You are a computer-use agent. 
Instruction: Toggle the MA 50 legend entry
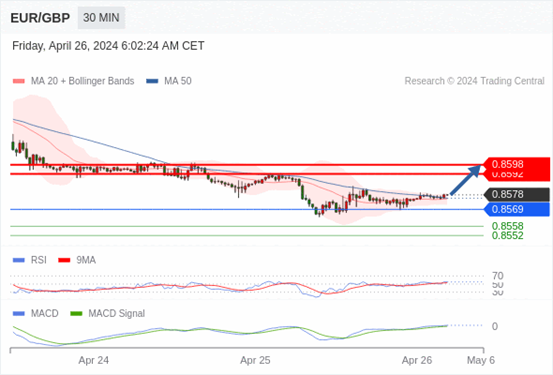coord(169,81)
